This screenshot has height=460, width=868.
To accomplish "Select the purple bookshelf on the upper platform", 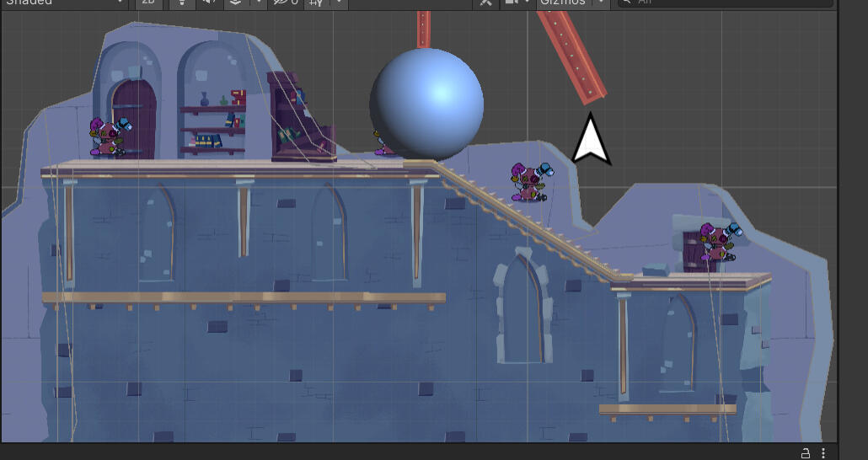I will click(x=299, y=116).
